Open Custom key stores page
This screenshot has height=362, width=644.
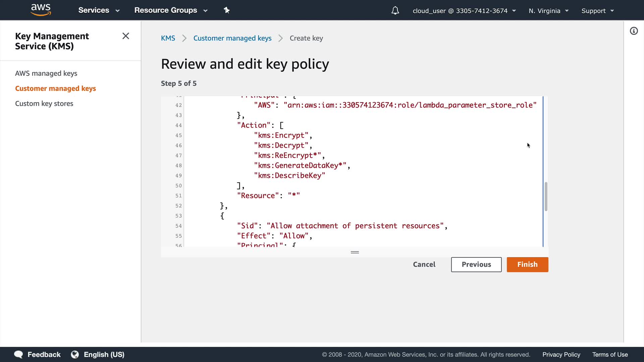pyautogui.click(x=44, y=103)
